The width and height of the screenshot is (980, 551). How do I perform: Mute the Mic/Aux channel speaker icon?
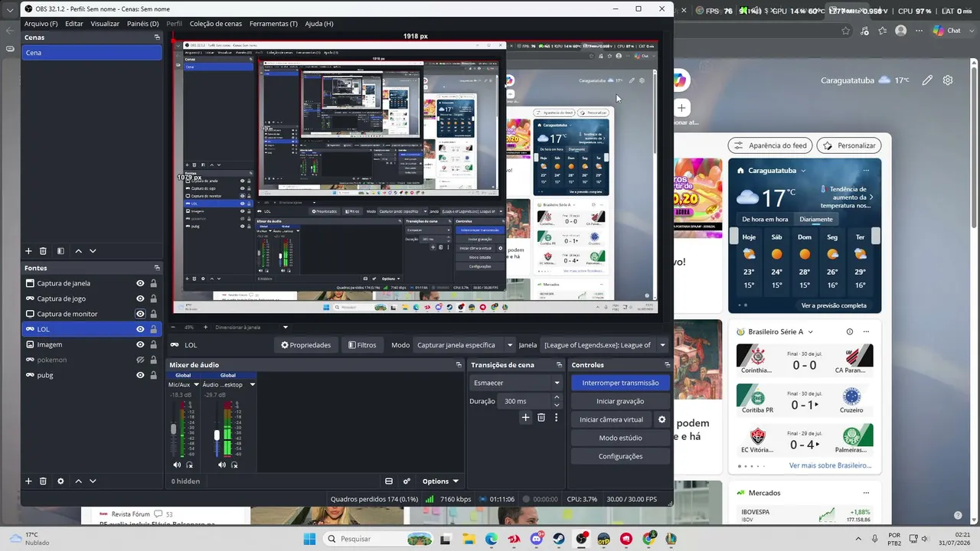177,465
